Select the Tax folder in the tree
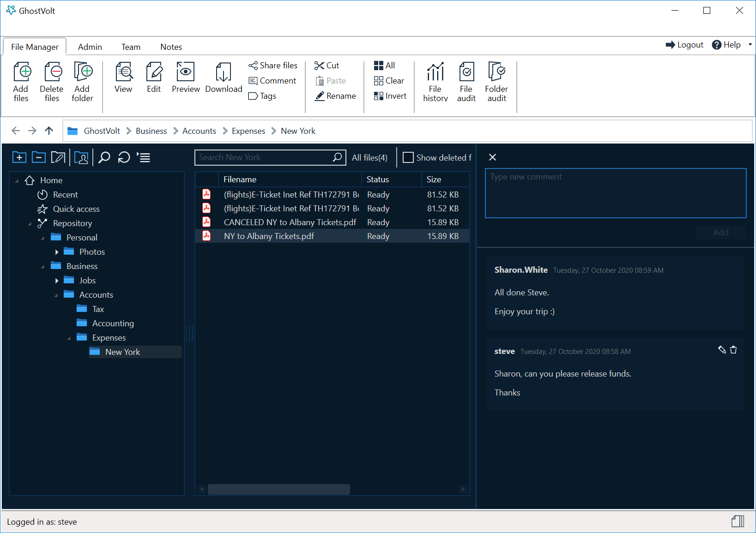This screenshot has width=756, height=533. click(x=98, y=309)
